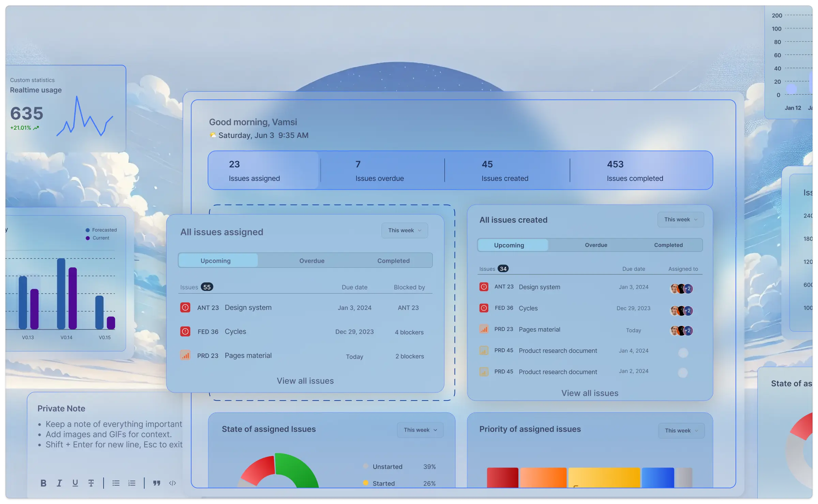
Task: Toggle the Current legend item in the chart
Action: click(x=99, y=238)
